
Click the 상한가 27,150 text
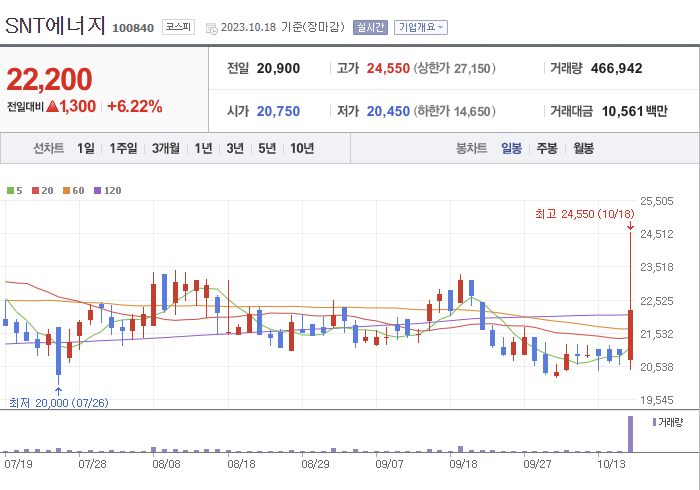coord(454,68)
